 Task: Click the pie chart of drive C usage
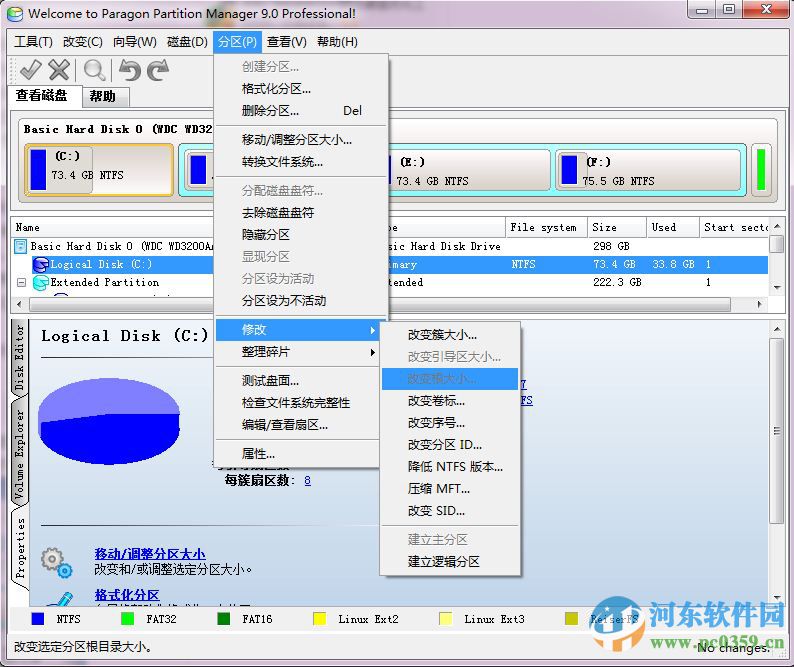pyautogui.click(x=109, y=421)
